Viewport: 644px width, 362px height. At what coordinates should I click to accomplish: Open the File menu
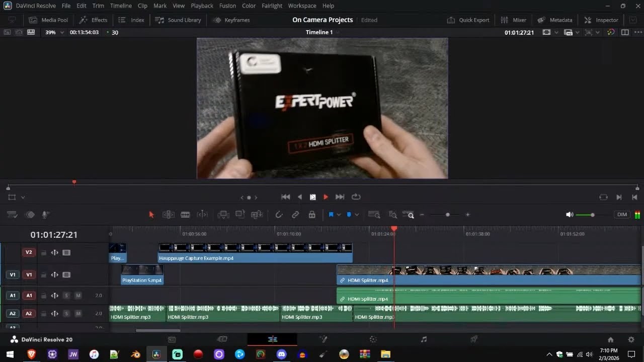coord(66,6)
